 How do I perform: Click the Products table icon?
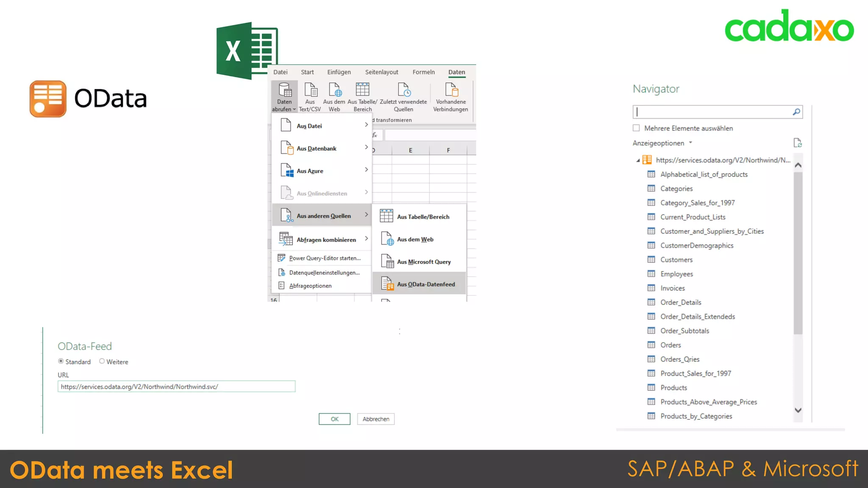[651, 387]
